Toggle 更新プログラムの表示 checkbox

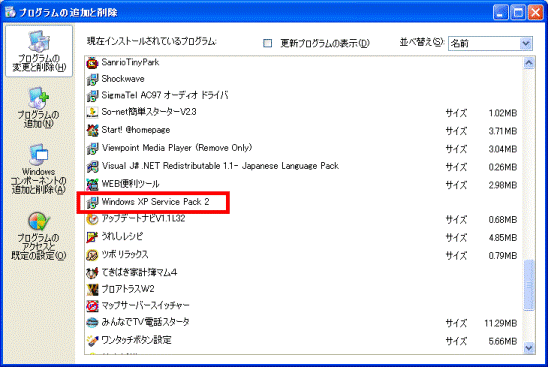[x=267, y=43]
